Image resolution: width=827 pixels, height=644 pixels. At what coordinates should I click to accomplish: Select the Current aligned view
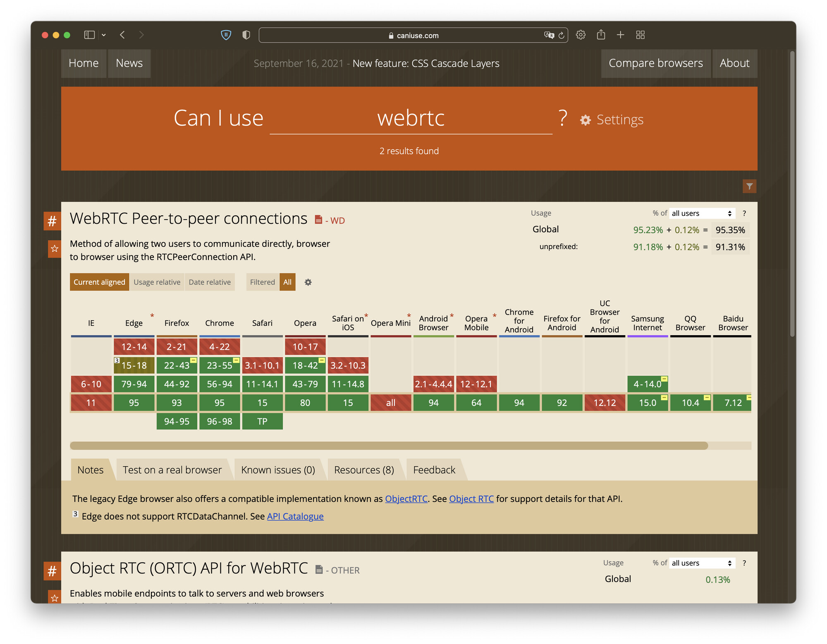coord(99,282)
